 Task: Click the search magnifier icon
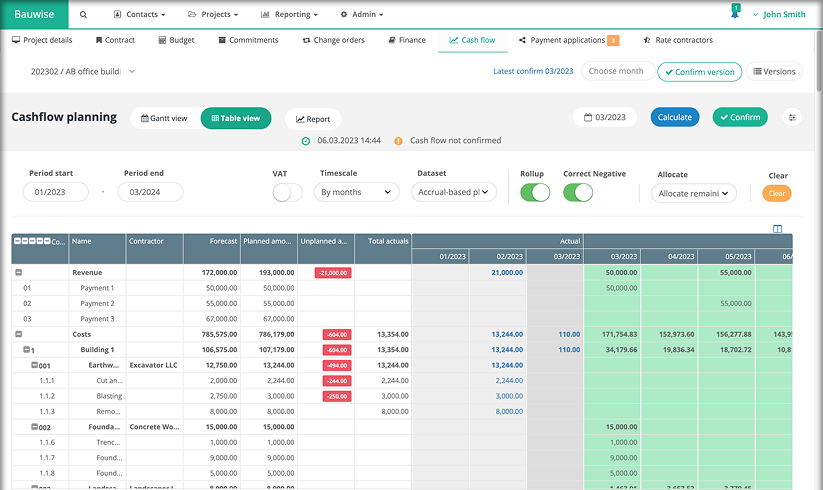pos(83,15)
